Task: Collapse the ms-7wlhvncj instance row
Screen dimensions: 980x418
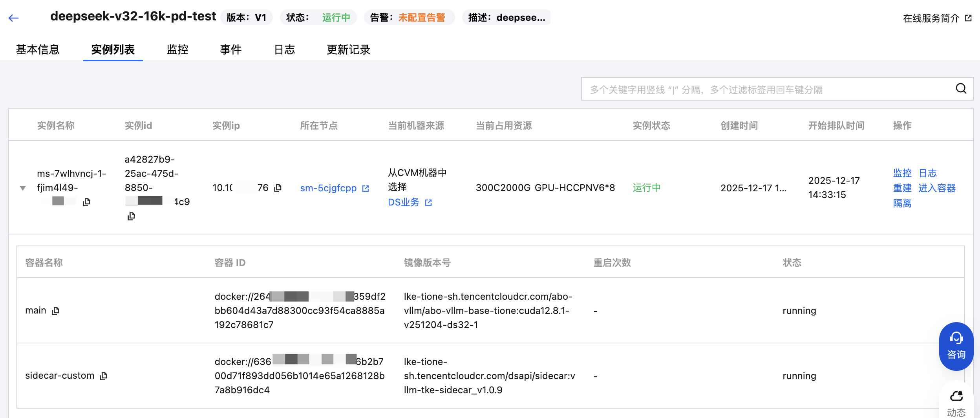Action: coord(23,188)
